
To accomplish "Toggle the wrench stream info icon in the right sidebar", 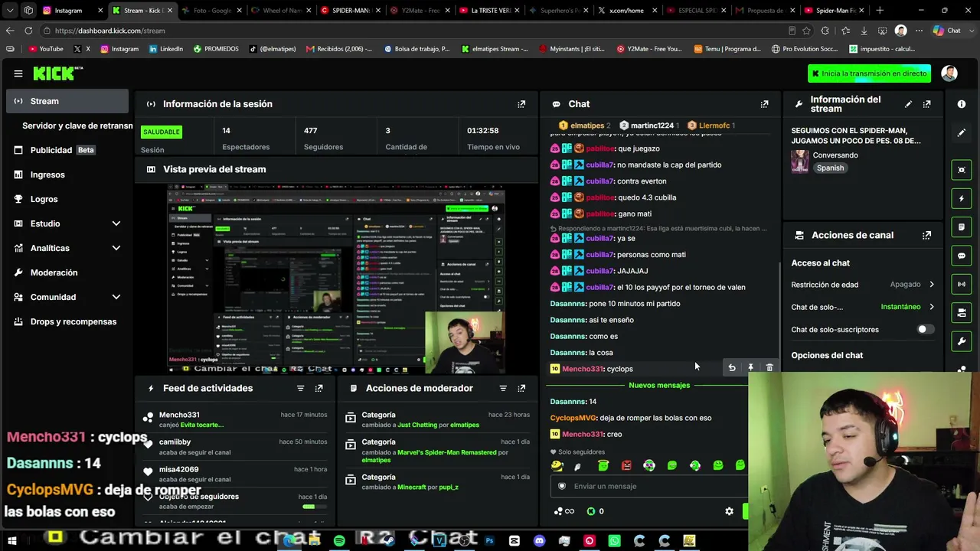I will point(962,341).
